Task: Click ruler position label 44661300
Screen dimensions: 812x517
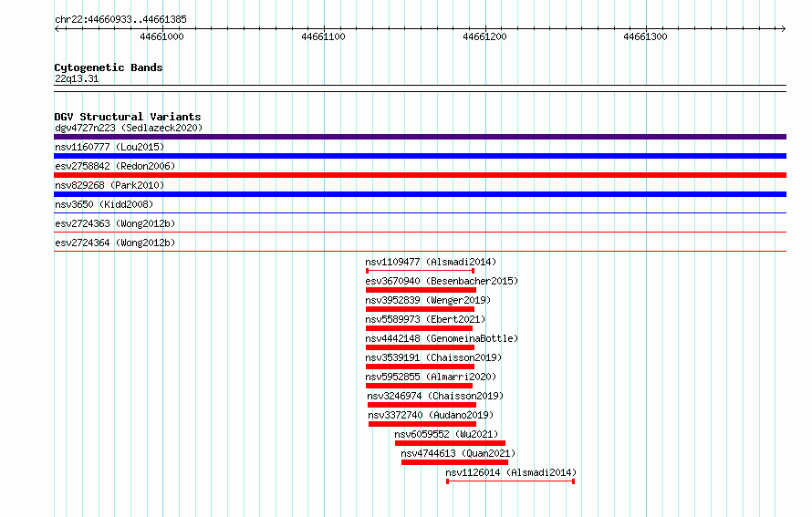Action: click(645, 36)
